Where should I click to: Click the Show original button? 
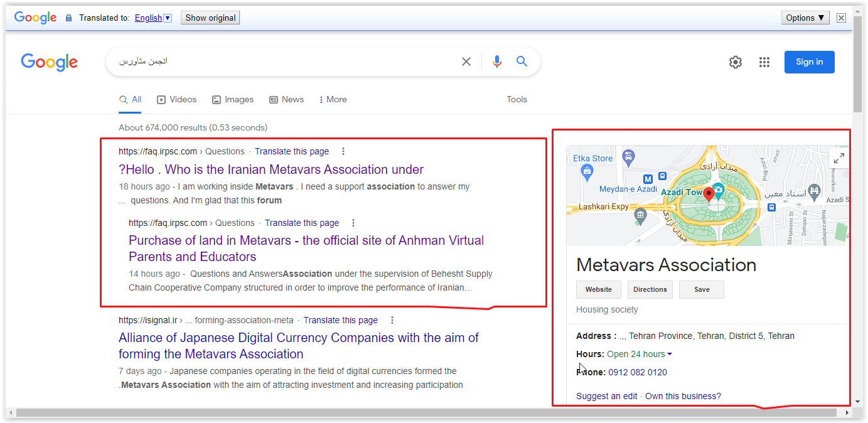(210, 18)
